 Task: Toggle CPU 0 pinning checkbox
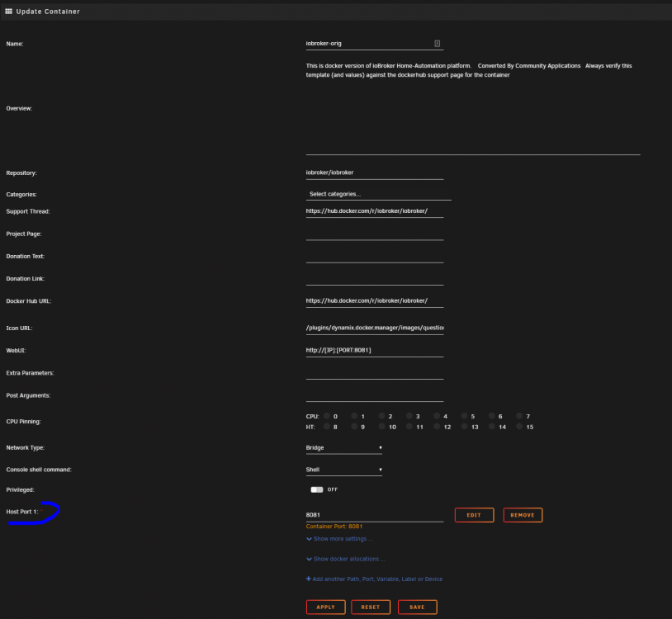point(327,416)
